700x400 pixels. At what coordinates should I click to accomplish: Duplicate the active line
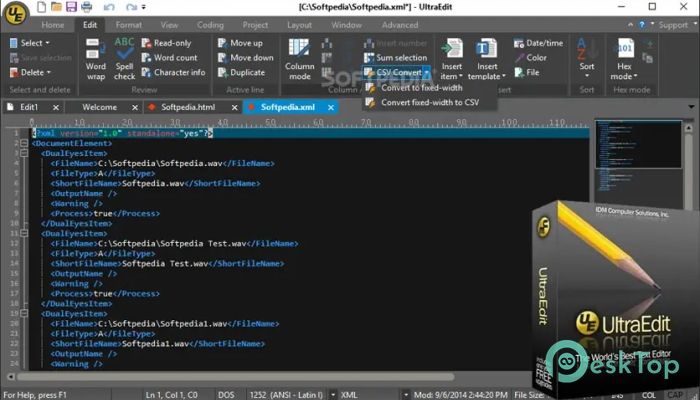pos(241,72)
